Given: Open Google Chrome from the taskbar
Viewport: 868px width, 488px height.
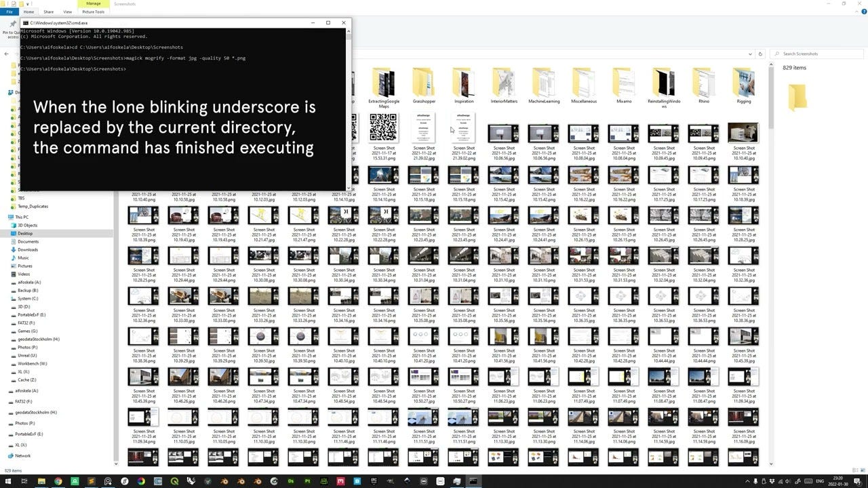Looking at the screenshot, I should tap(58, 481).
